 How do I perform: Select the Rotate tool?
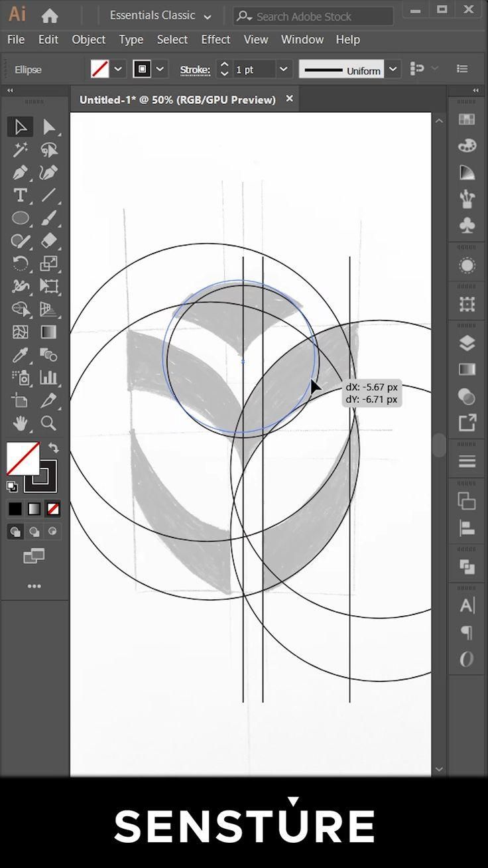coord(21,263)
